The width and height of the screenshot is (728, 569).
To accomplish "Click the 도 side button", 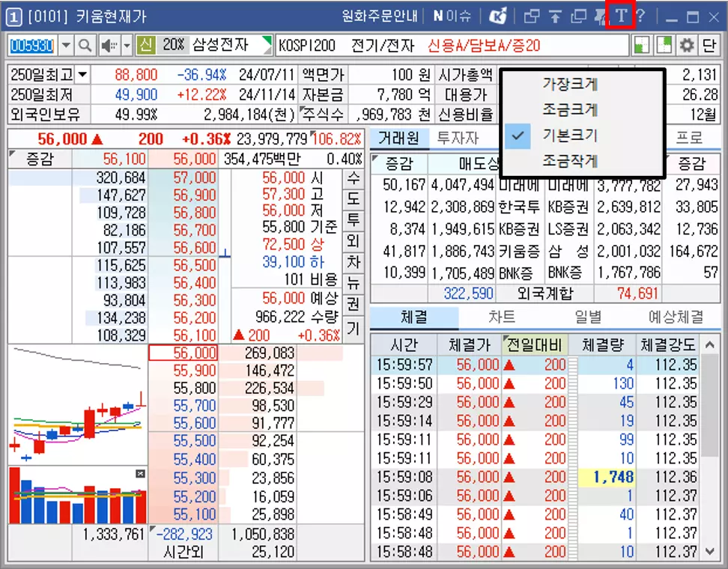I will point(354,199).
